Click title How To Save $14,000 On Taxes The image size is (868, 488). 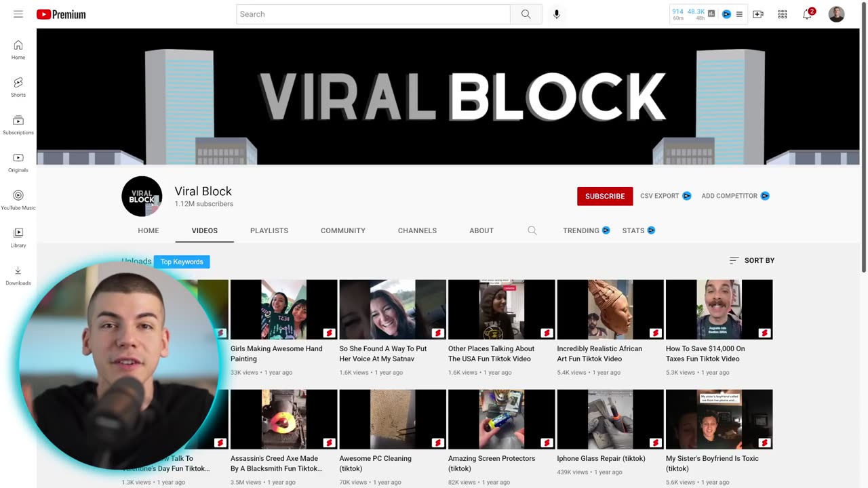pyautogui.click(x=705, y=354)
